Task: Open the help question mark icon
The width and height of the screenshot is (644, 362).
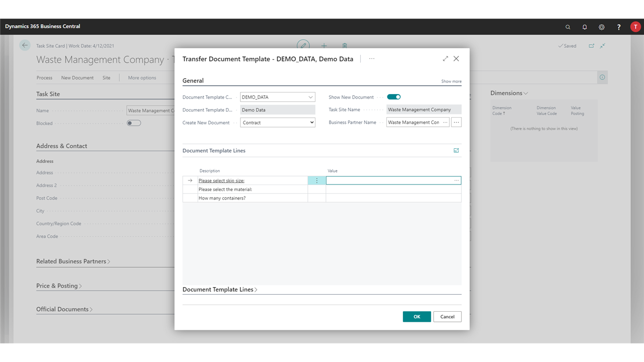Action: (619, 27)
